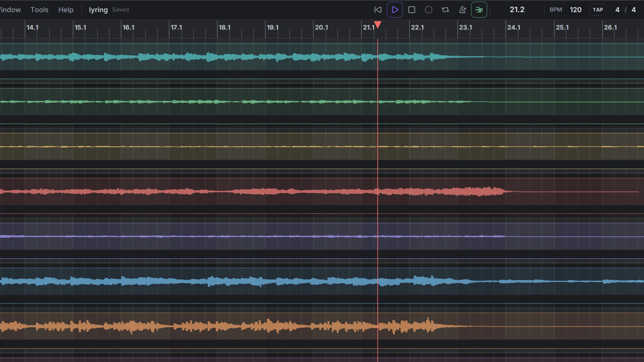Jump to bar 15.1 on the ruler

pyautogui.click(x=80, y=27)
